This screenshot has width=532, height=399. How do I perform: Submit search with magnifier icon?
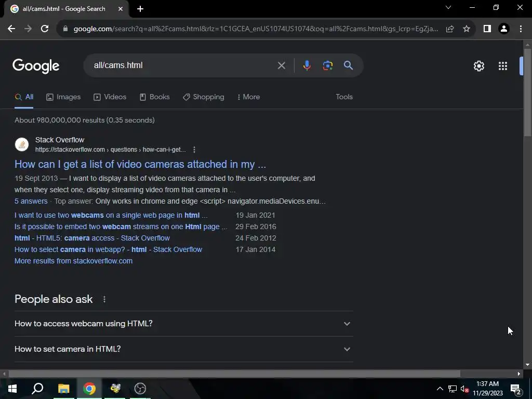pos(349,65)
